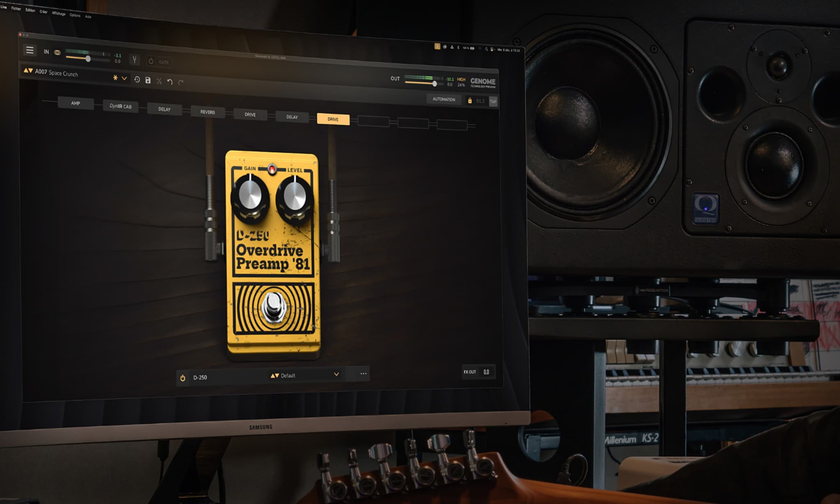Click the LEVEL knob on the pedal

(295, 200)
